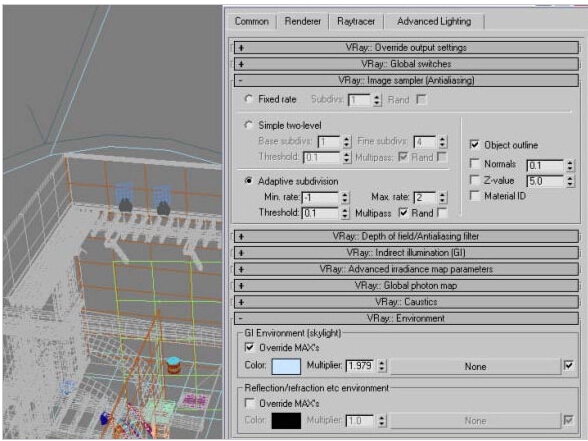Adjust the Max. rate spinner arrows
The height and width of the screenshot is (441, 588).
click(x=442, y=198)
